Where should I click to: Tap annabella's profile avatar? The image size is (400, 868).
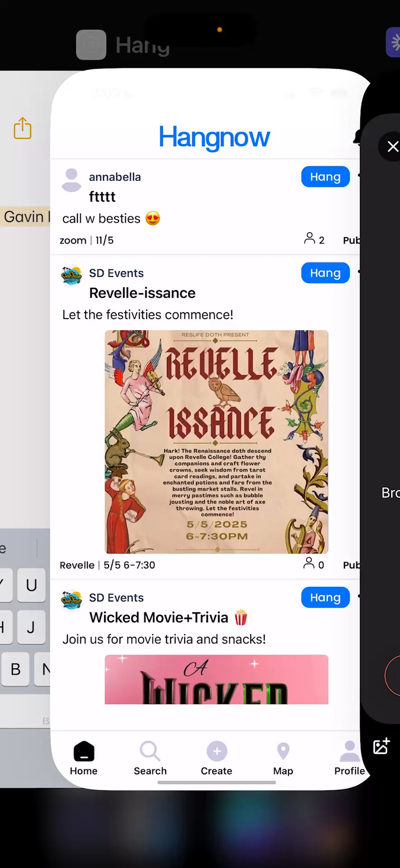(71, 180)
